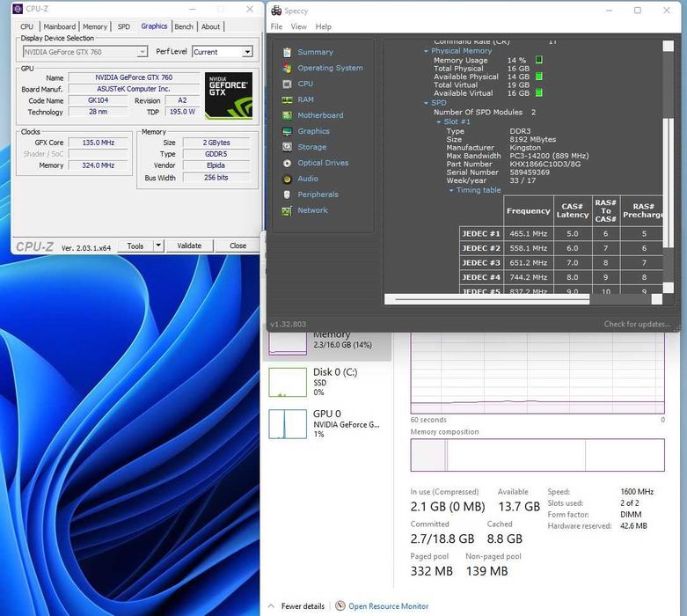Click the Network icon in Speccy sidebar
This screenshot has height=616, width=687.
pyautogui.click(x=287, y=211)
